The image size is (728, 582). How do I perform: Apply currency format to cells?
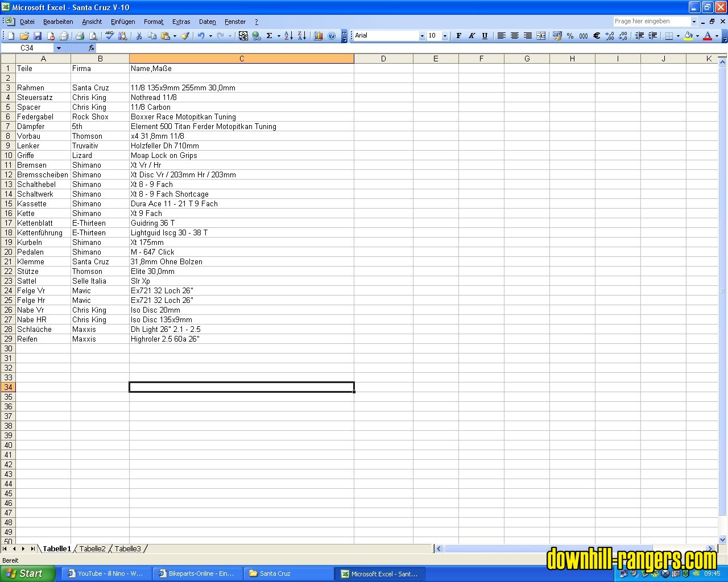(x=557, y=36)
